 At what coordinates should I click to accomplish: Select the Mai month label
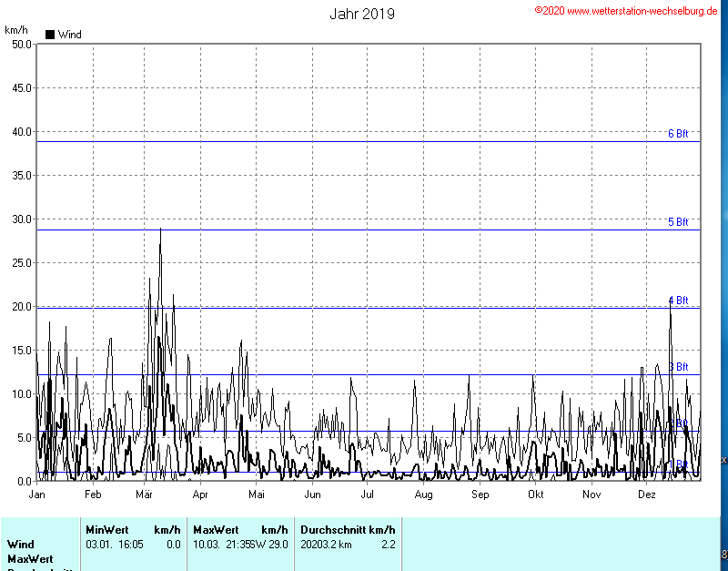tap(257, 495)
